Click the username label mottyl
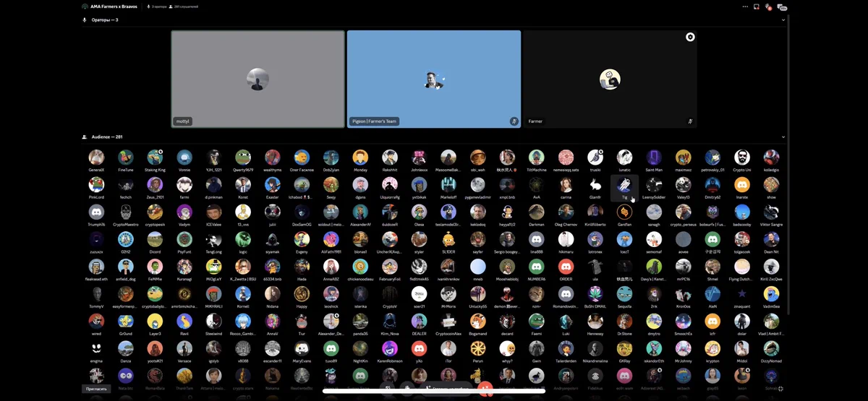This screenshot has height=401, width=868. (x=182, y=121)
